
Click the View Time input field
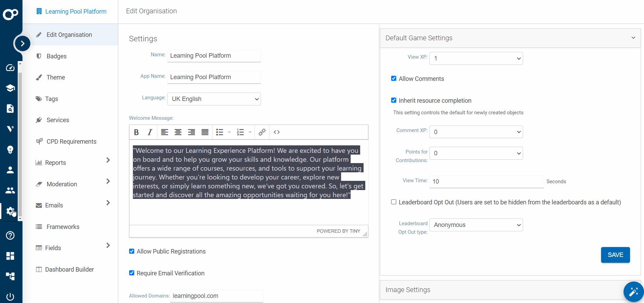coord(487,182)
